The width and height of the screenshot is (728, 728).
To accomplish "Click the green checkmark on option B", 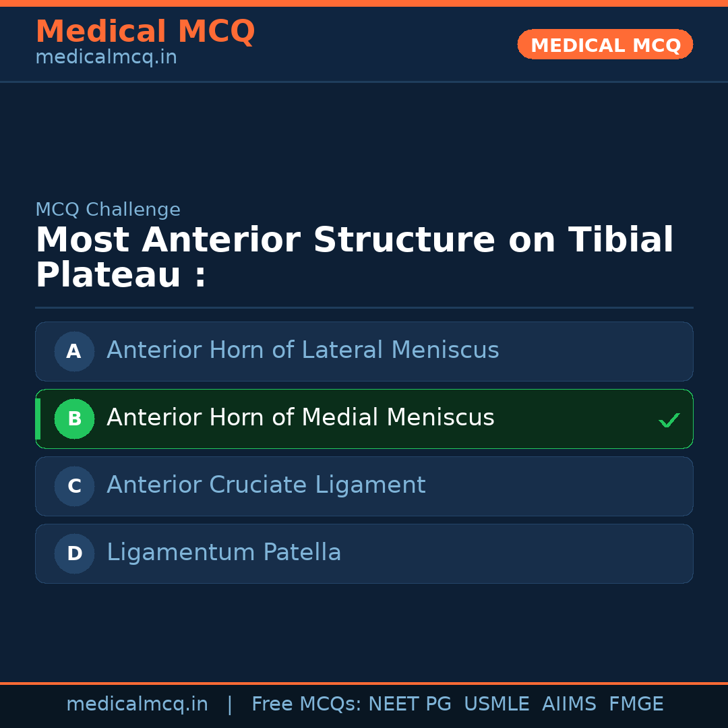I will click(669, 421).
